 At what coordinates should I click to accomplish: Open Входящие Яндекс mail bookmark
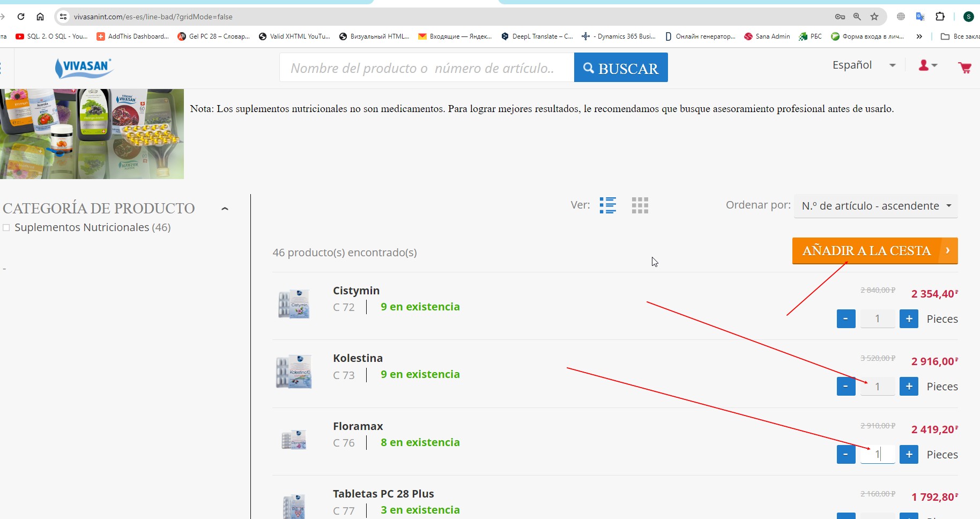[455, 36]
